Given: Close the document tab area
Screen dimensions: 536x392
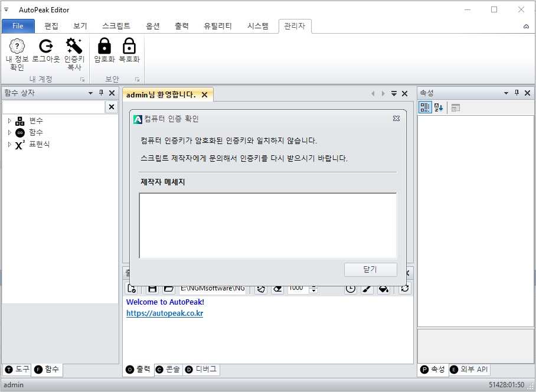Looking at the screenshot, I should point(405,93).
